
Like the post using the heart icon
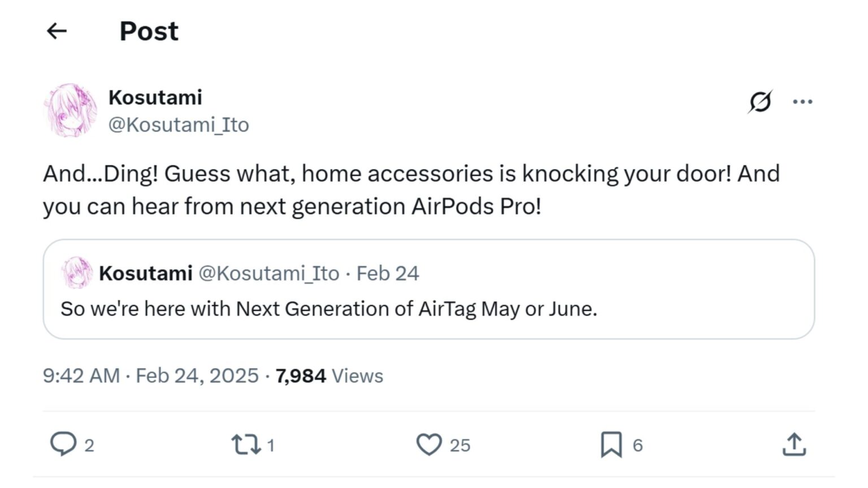[429, 445]
